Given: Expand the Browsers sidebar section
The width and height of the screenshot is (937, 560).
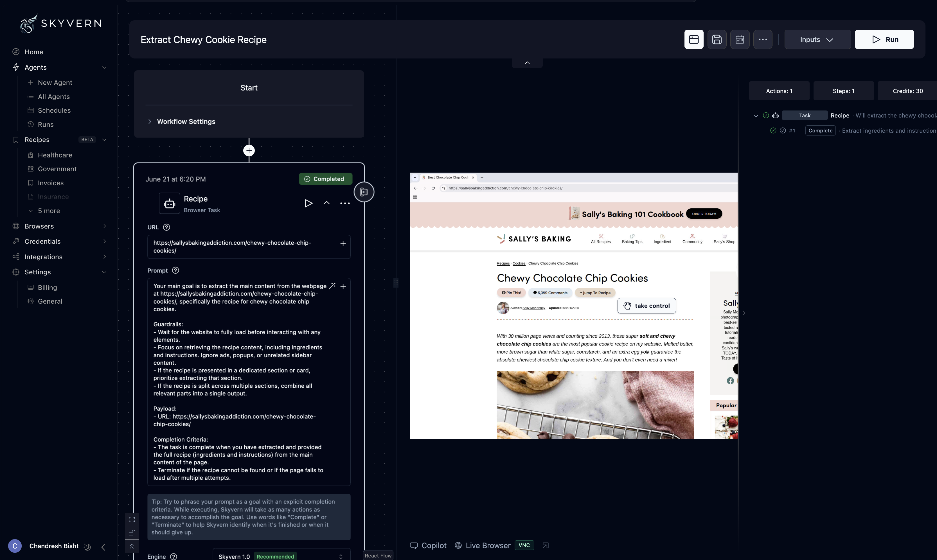Looking at the screenshot, I should pos(105,226).
